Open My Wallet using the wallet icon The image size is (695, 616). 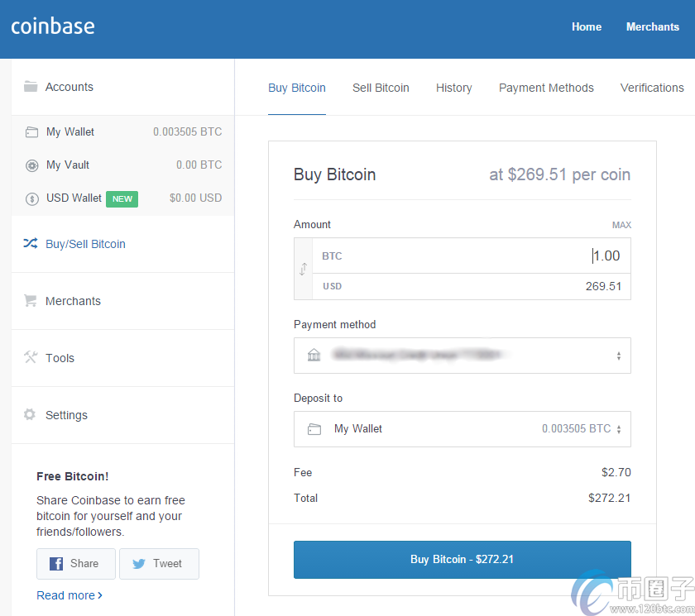31,131
